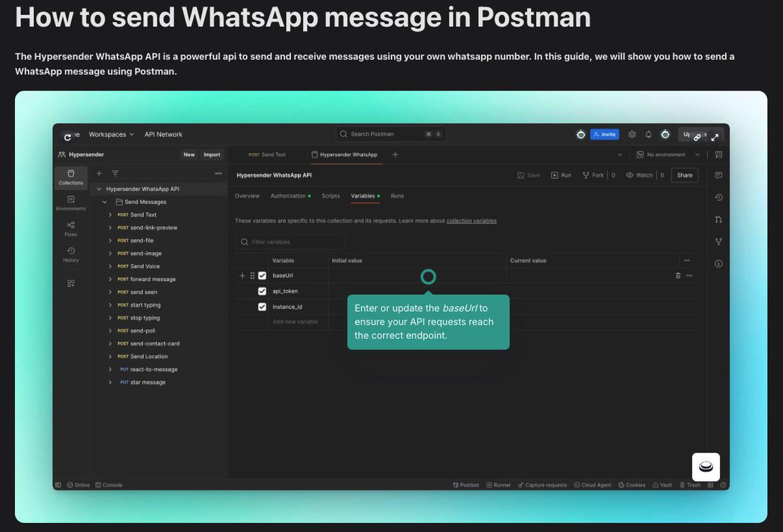Open the collection variables link
Image resolution: width=783 pixels, height=532 pixels.
472,221
